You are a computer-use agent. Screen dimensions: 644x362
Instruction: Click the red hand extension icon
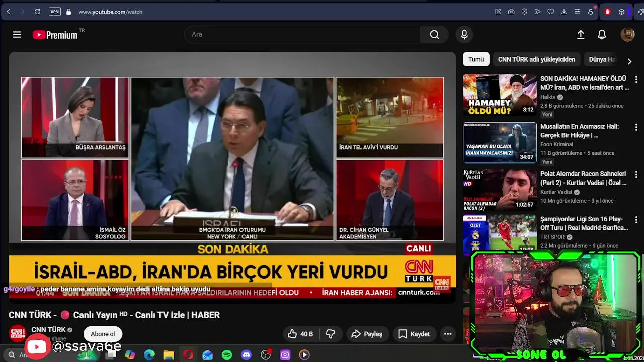(607, 12)
